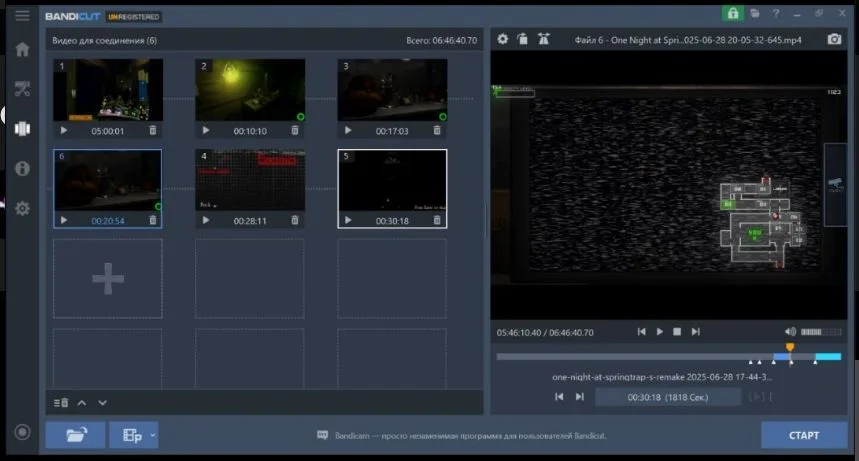Image resolution: width=859 pixels, height=461 pixels.
Task: Open Settings gear in sidebar
Action: pos(22,208)
